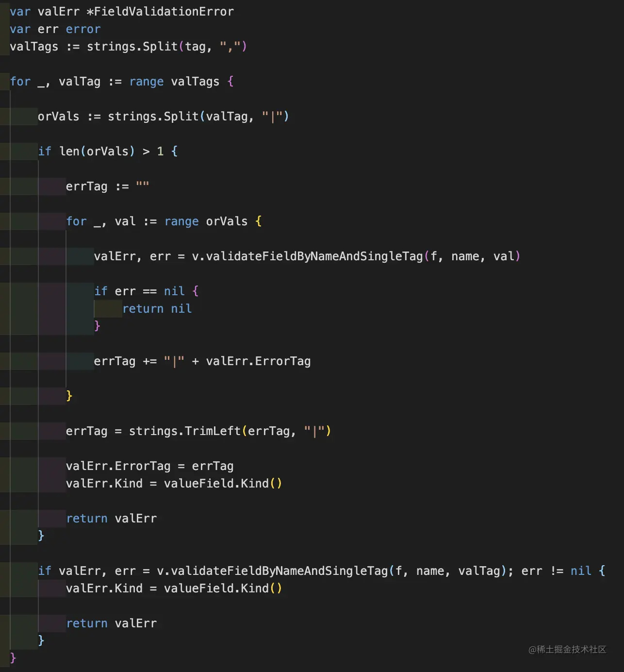The width and height of the screenshot is (624, 672).
Task: Click the valTags strings.Split(tag, ",") line
Action: [x=129, y=47]
